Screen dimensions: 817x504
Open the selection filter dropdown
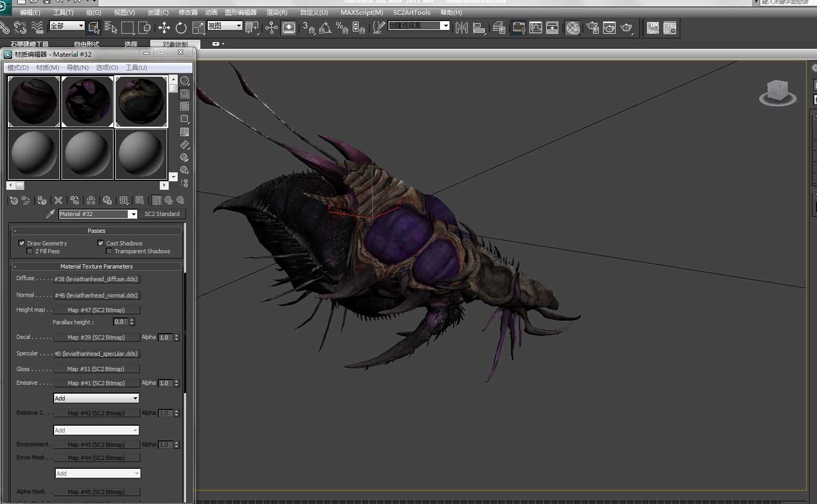pos(67,26)
